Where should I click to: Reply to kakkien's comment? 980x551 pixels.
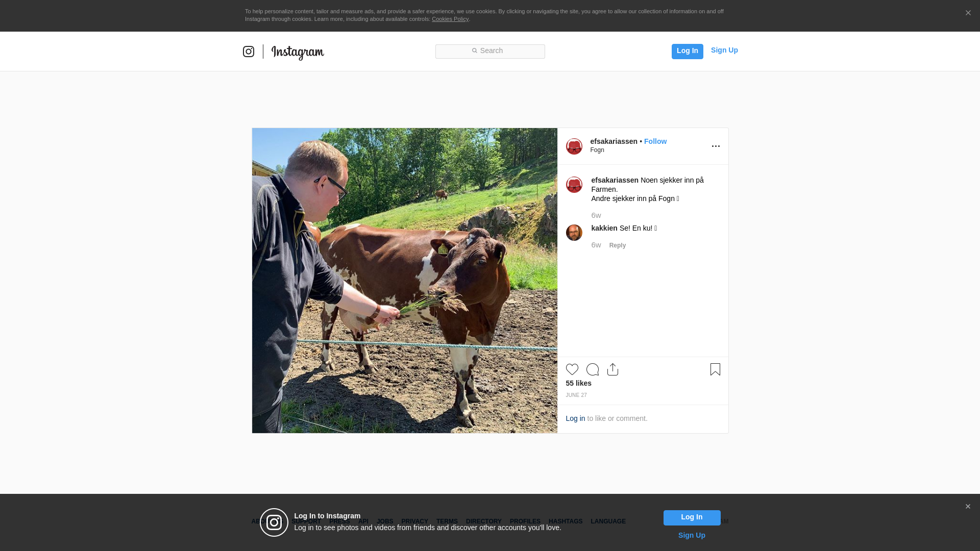618,245
